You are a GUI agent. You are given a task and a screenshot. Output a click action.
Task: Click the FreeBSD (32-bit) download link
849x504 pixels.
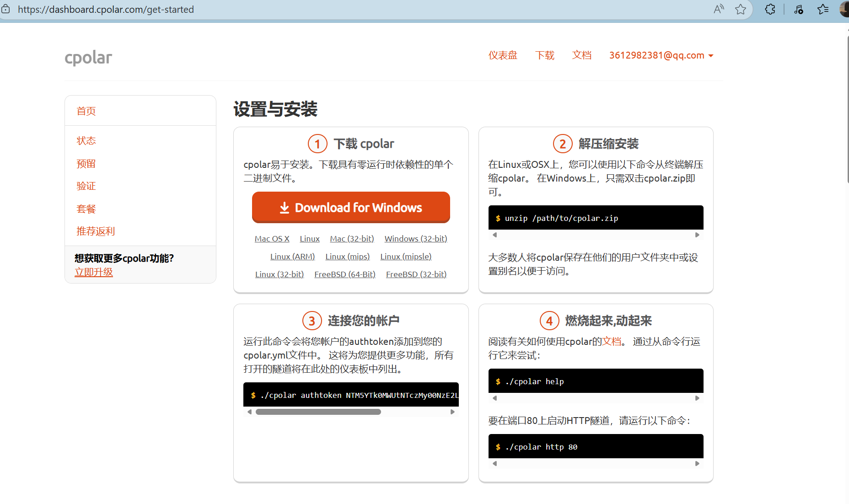(416, 274)
